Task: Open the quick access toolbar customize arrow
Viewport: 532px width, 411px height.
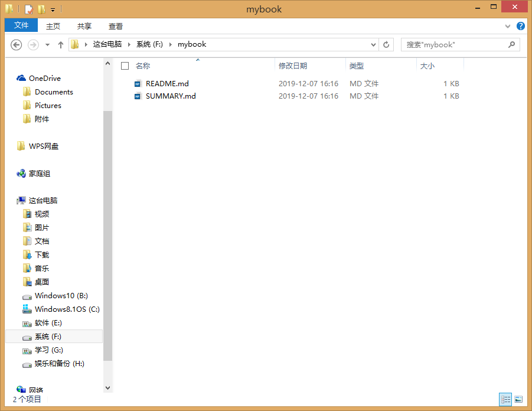Action: 53,10
